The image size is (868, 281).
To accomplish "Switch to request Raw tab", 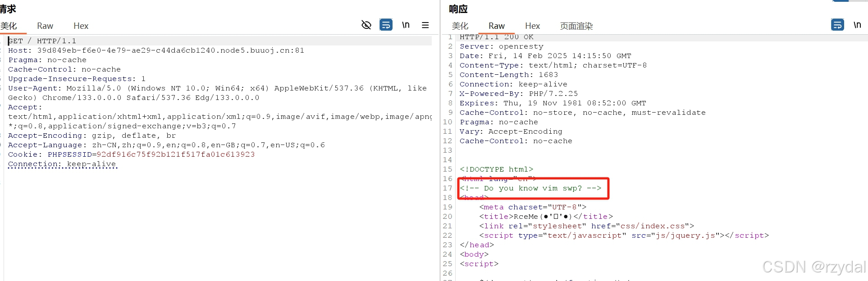I will click(45, 26).
